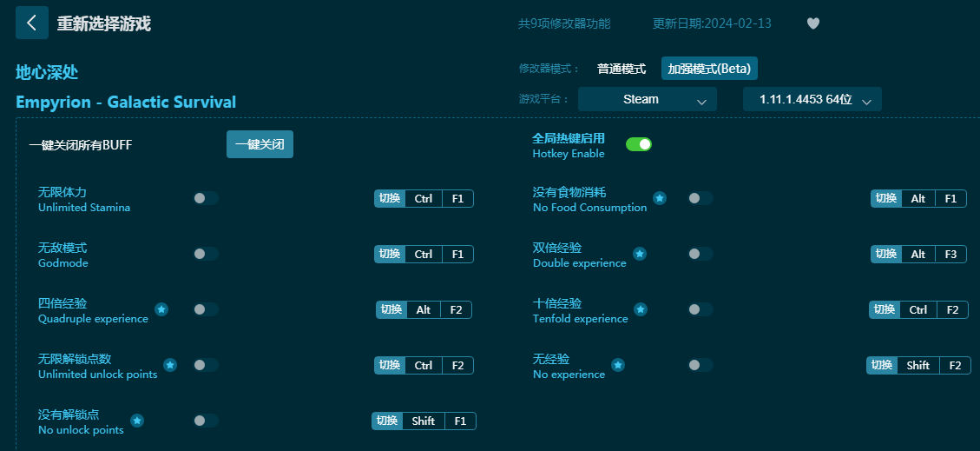Click the Empyrion - Galactic Survival title
Image resolution: width=980 pixels, height=451 pixels.
pyautogui.click(x=126, y=102)
